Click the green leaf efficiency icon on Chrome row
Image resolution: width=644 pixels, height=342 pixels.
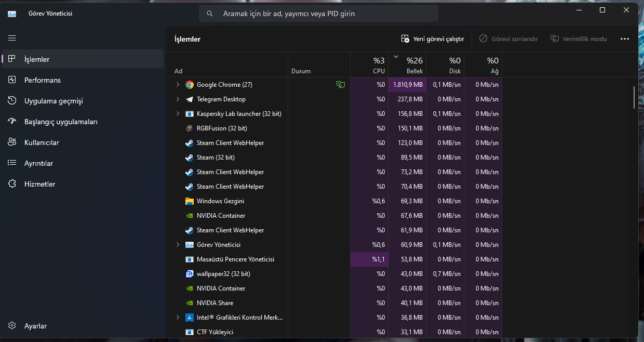click(x=341, y=85)
